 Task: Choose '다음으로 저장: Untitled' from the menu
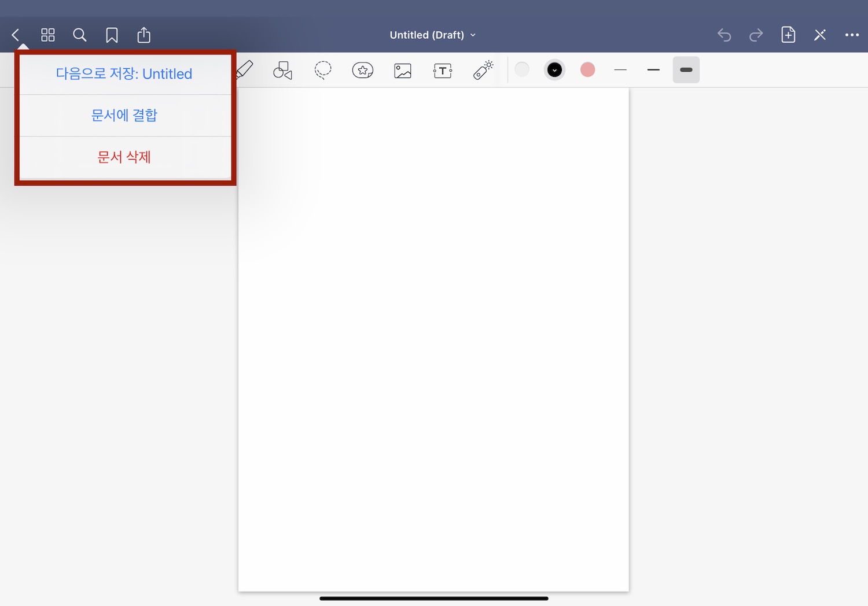[124, 73]
